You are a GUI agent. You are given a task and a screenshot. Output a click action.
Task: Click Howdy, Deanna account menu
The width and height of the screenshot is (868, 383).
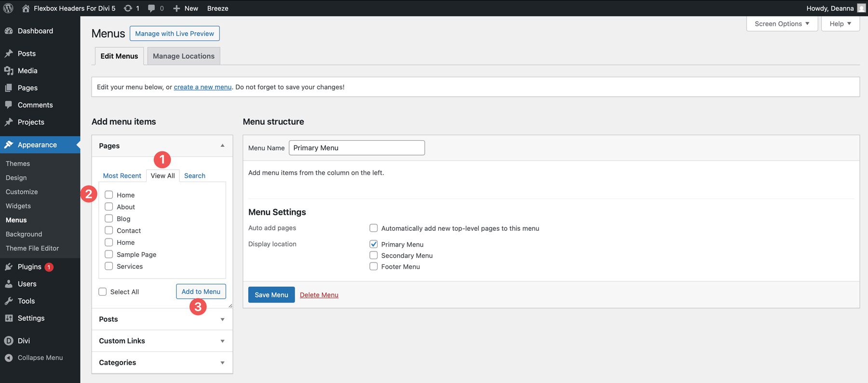tap(836, 8)
